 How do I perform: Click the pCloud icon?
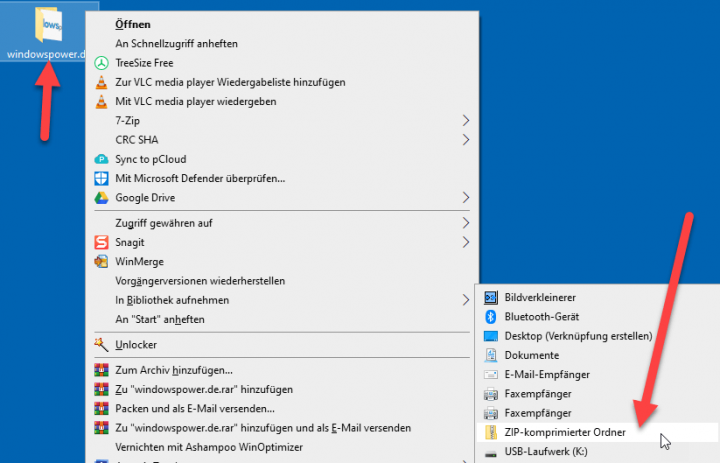coord(101,159)
